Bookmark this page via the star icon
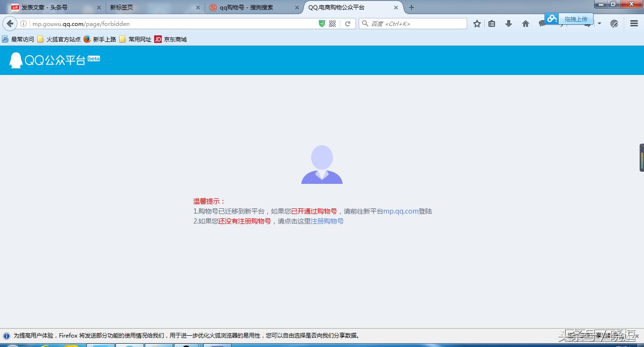This screenshot has height=347, width=644. pyautogui.click(x=477, y=23)
